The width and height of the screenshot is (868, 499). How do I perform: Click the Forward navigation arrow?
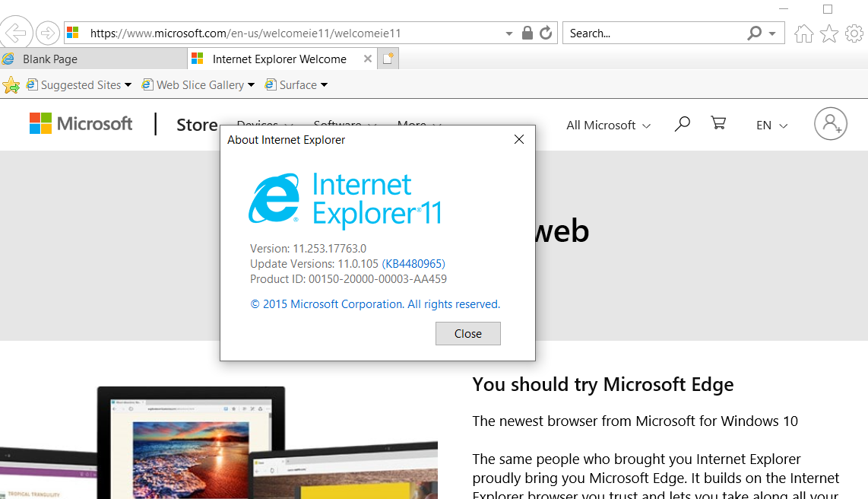[48, 33]
